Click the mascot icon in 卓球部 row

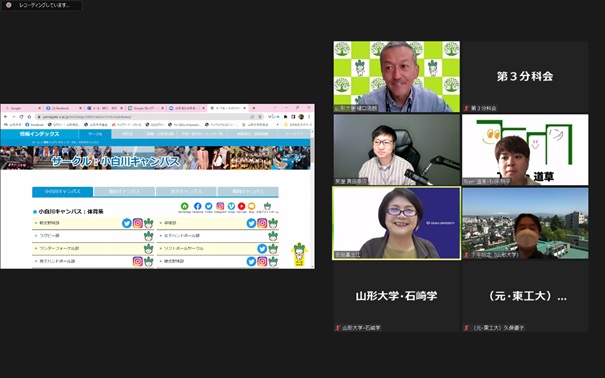click(273, 223)
